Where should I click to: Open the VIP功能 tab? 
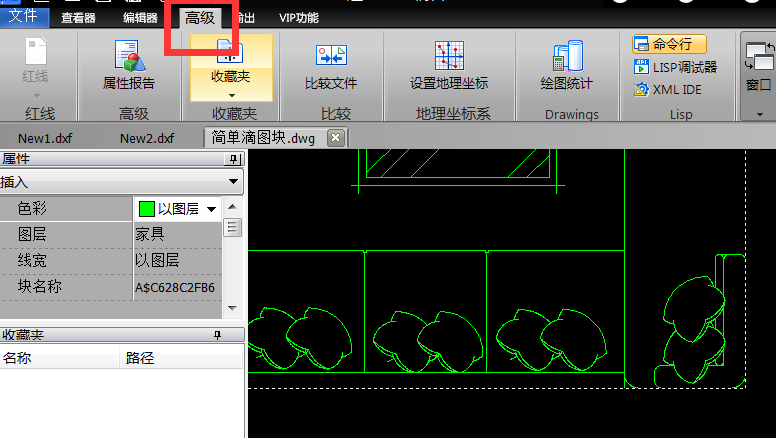click(298, 18)
